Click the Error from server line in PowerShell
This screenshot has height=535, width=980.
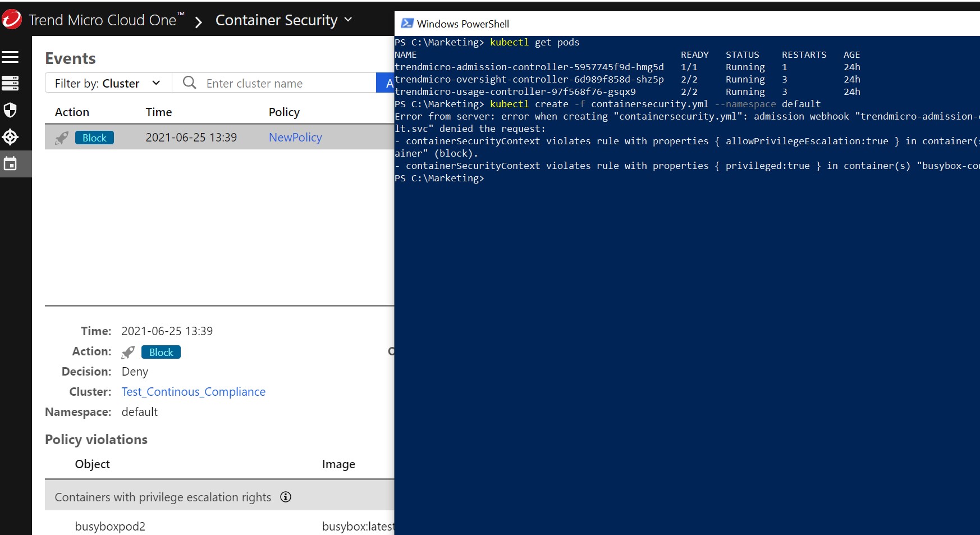tap(687, 116)
